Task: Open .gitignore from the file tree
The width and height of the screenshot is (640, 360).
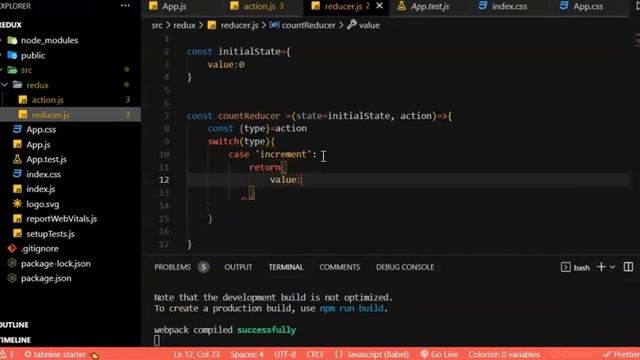Action: point(40,249)
